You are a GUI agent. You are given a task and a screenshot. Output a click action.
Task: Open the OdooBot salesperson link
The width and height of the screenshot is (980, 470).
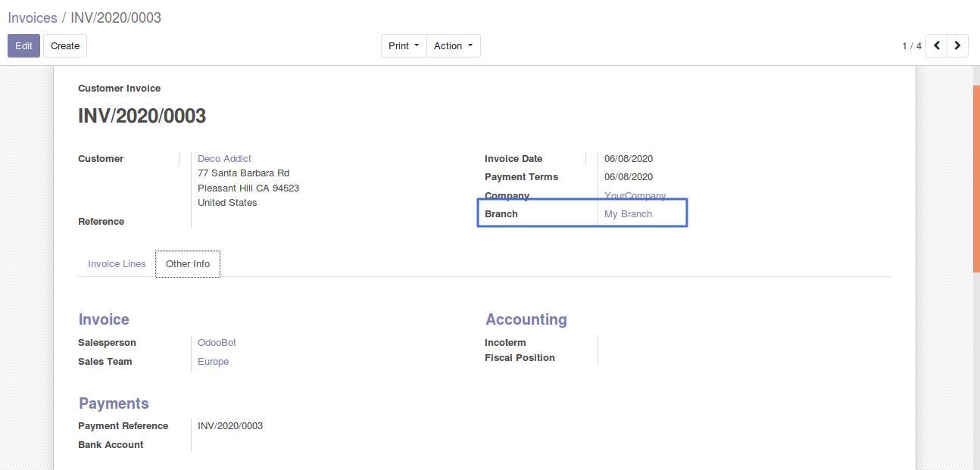[x=217, y=343]
